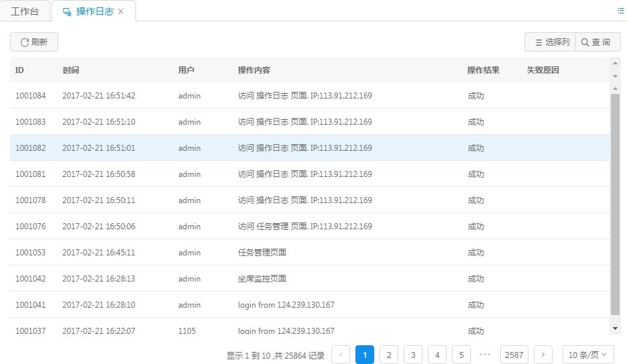Switch to the 工作台 tab
Screen dimensions: 627x364
(25, 11)
